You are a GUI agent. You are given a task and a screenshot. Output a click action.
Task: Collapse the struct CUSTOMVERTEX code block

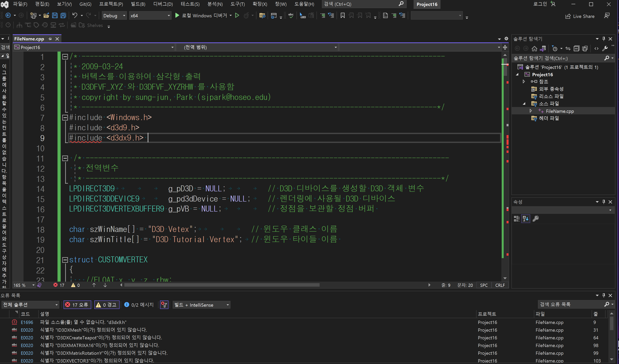[65, 260]
